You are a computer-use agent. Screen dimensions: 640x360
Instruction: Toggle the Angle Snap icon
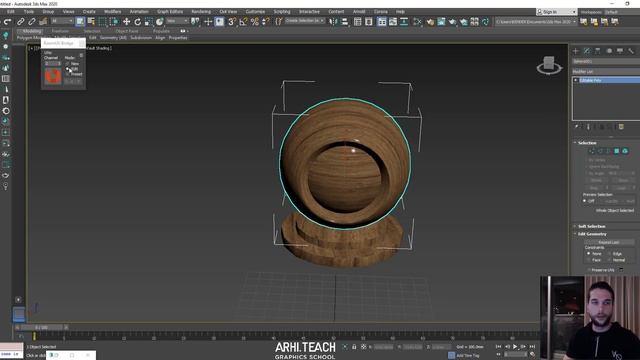click(x=243, y=22)
